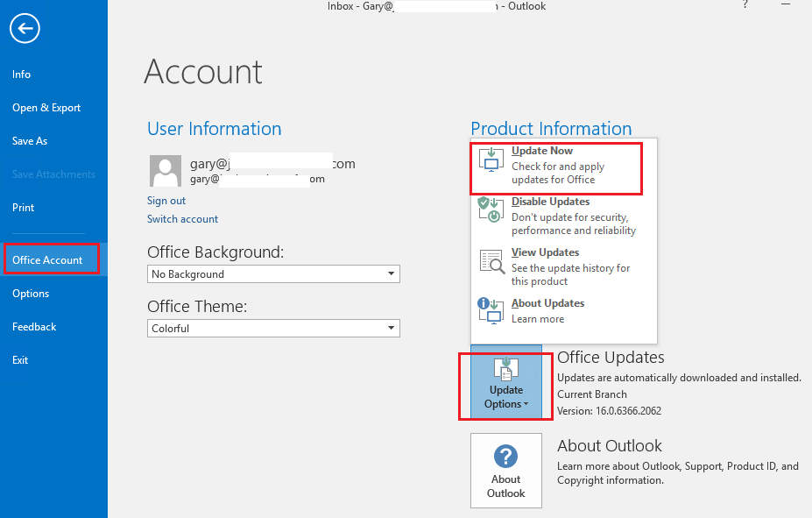
Task: Minimize the Outlook window
Action: [786, 4]
